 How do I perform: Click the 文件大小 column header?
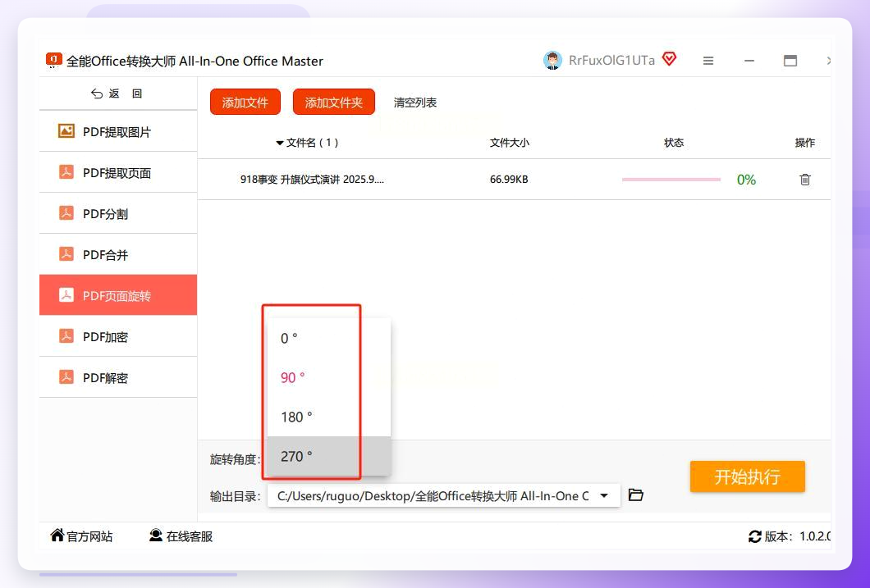pyautogui.click(x=510, y=143)
